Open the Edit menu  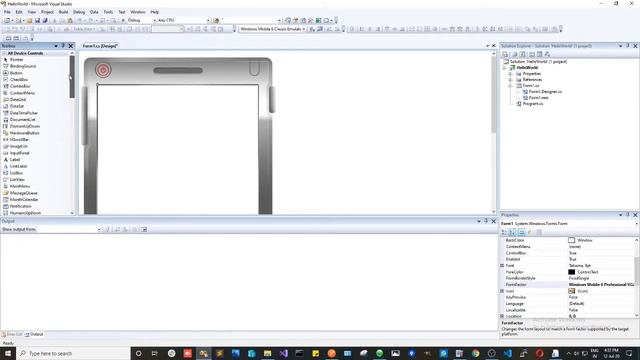pos(19,12)
